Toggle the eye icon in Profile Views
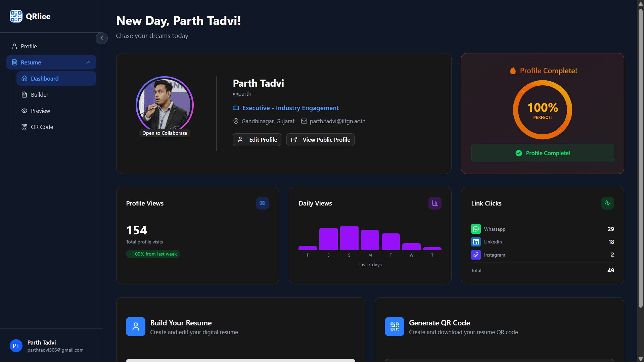Image resolution: width=644 pixels, height=362 pixels. click(262, 203)
